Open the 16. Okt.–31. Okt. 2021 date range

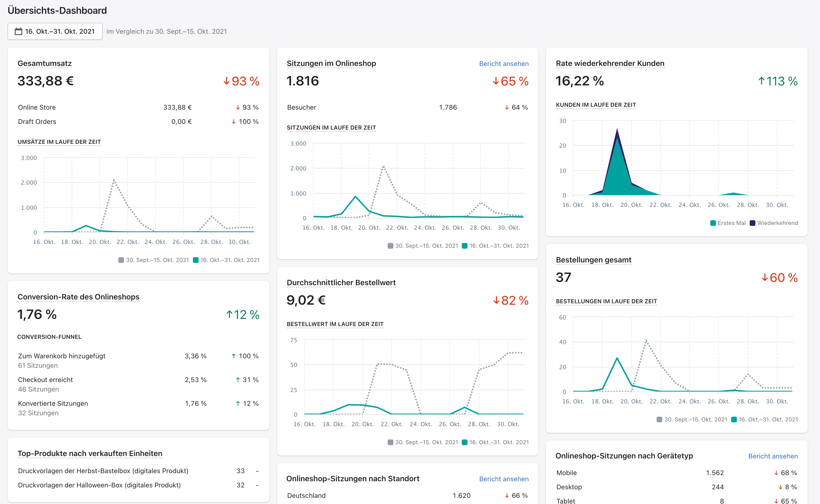[60, 31]
